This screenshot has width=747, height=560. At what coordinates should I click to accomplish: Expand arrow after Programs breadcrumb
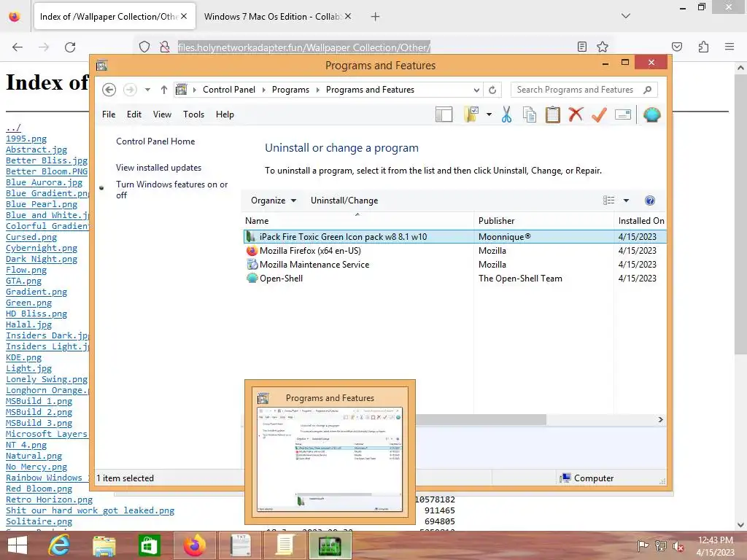click(318, 90)
